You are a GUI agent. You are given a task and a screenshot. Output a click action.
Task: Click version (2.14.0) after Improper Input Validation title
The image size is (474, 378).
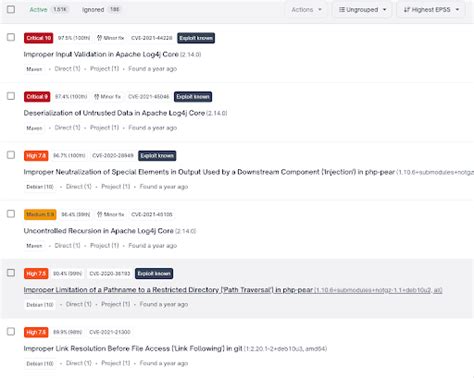191,55
